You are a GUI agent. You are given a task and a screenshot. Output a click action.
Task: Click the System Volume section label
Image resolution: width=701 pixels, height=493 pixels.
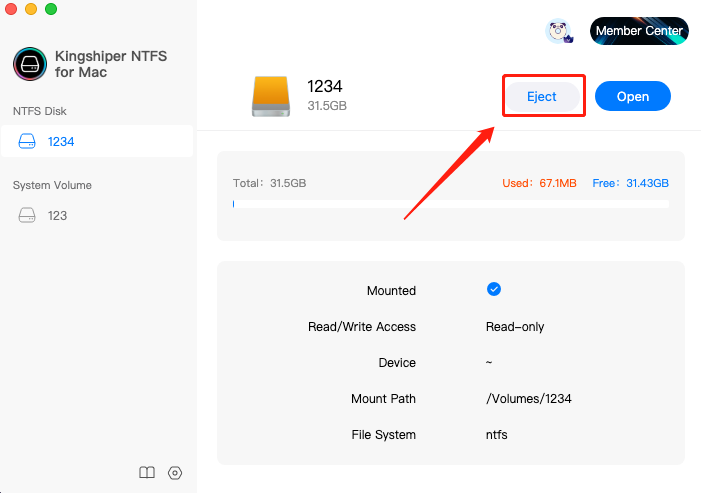52,185
